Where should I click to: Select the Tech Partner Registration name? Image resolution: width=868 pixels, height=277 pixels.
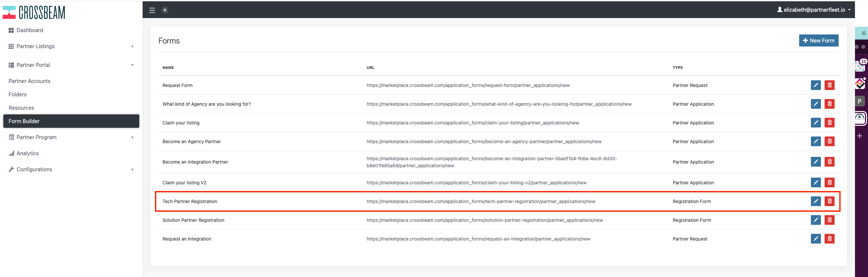[190, 201]
